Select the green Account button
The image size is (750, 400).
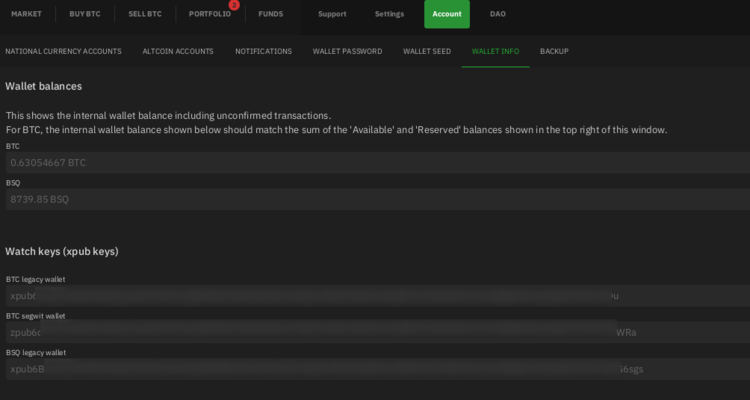pyautogui.click(x=447, y=15)
